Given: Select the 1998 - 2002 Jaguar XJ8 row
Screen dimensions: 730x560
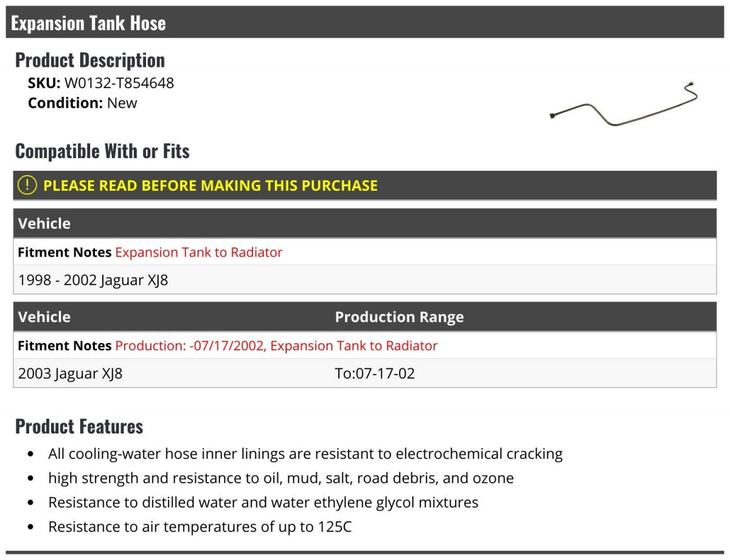Looking at the screenshot, I should (x=365, y=280).
